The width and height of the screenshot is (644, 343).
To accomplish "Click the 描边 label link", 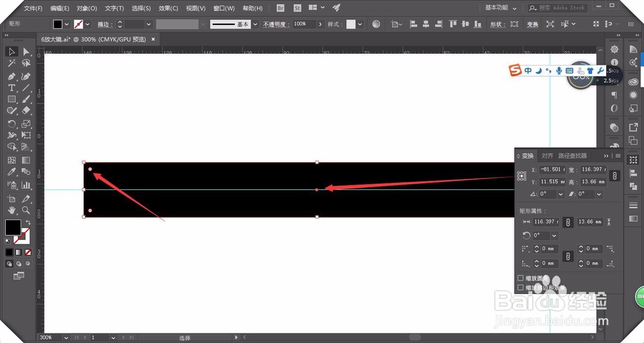I will pyautogui.click(x=104, y=24).
